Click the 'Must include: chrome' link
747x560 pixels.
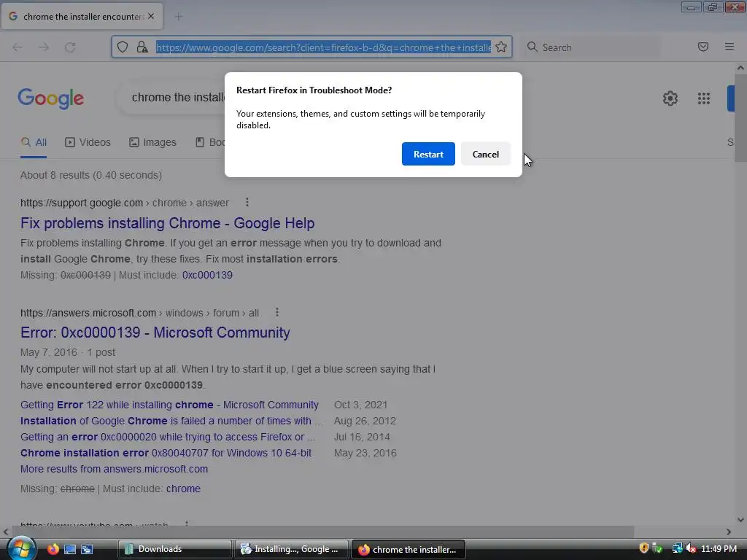(x=183, y=489)
